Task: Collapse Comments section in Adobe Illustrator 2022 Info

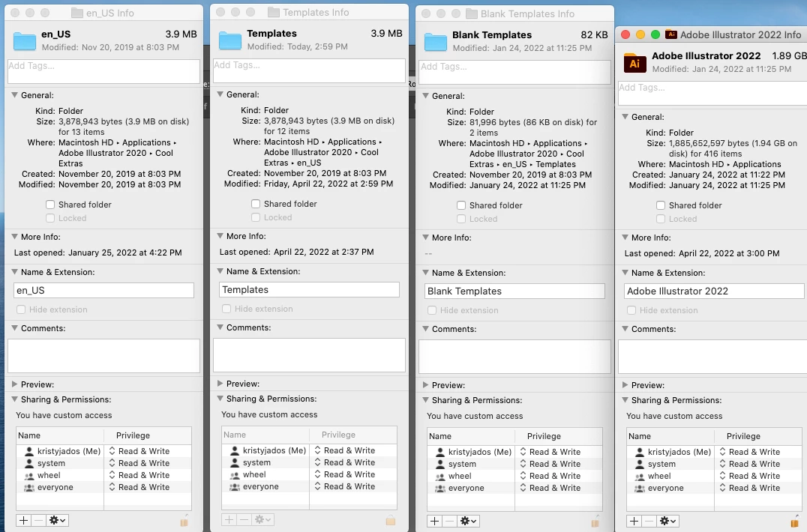Action: [x=625, y=329]
